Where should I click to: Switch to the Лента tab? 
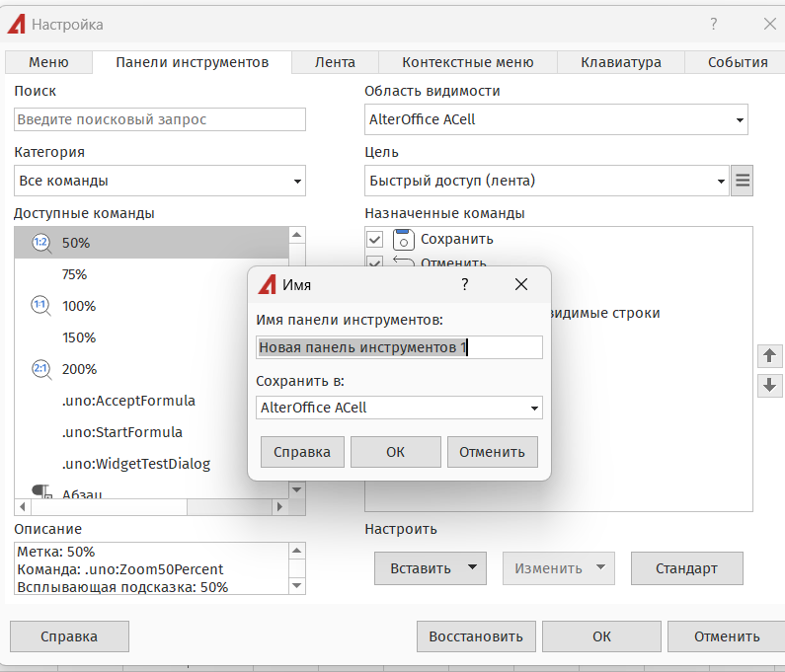point(335,62)
